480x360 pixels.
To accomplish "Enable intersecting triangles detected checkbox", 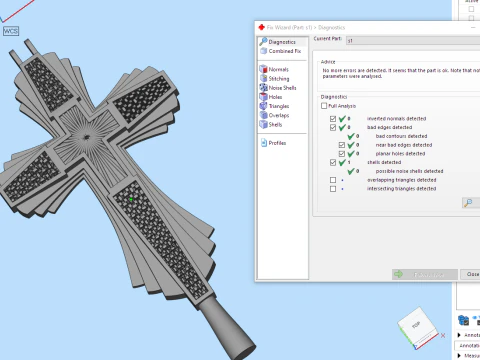I will (333, 189).
